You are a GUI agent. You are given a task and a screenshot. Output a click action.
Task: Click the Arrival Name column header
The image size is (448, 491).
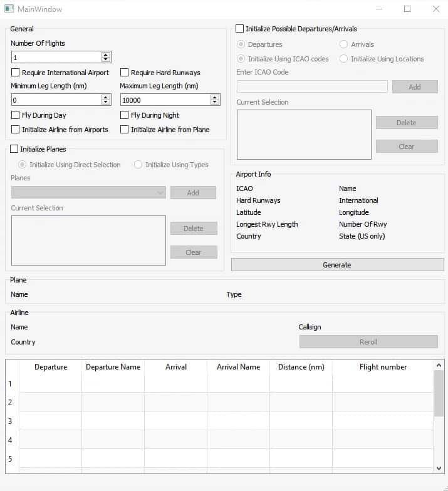238,367
